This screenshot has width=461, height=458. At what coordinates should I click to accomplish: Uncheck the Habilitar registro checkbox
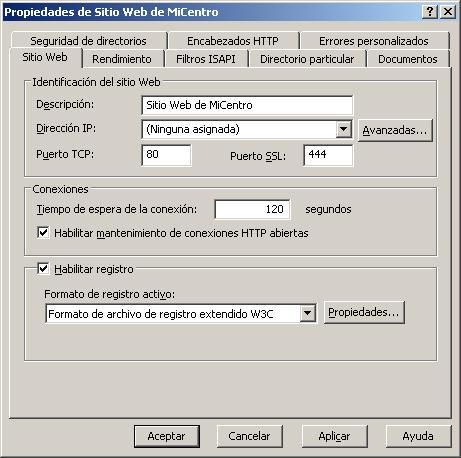pyautogui.click(x=43, y=269)
